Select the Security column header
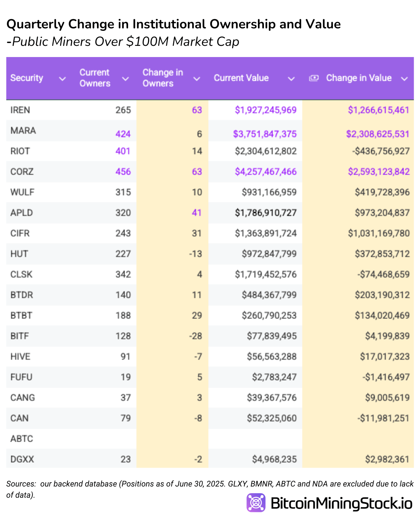 click(26, 78)
